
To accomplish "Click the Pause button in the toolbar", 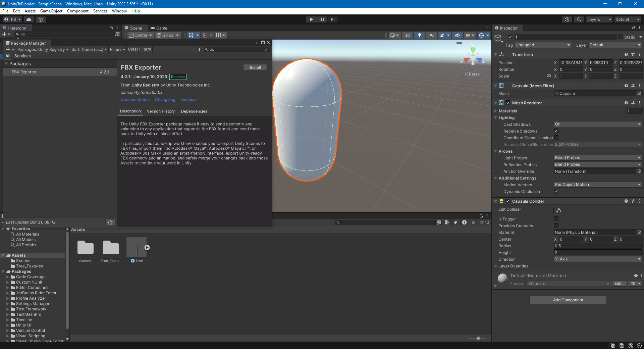I will pyautogui.click(x=322, y=19).
